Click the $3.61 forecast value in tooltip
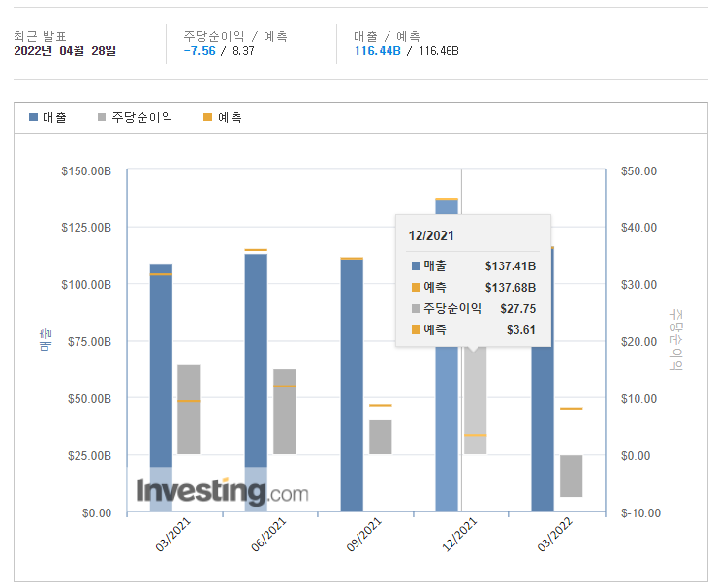The width and height of the screenshot is (716, 588). pos(520,330)
